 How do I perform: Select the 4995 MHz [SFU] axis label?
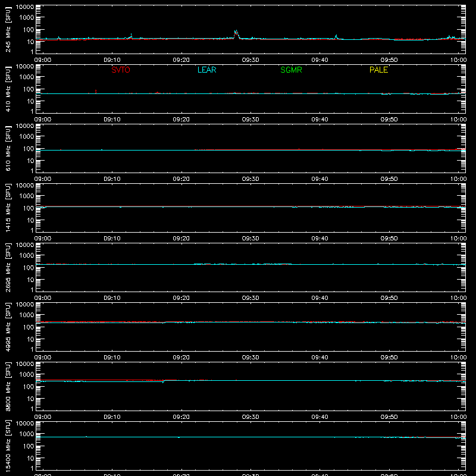pyautogui.click(x=8, y=327)
